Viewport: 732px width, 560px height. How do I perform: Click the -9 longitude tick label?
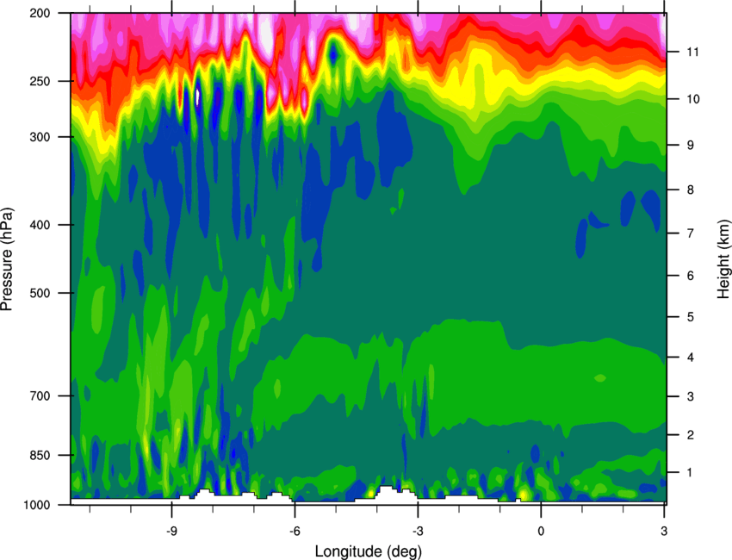click(171, 532)
